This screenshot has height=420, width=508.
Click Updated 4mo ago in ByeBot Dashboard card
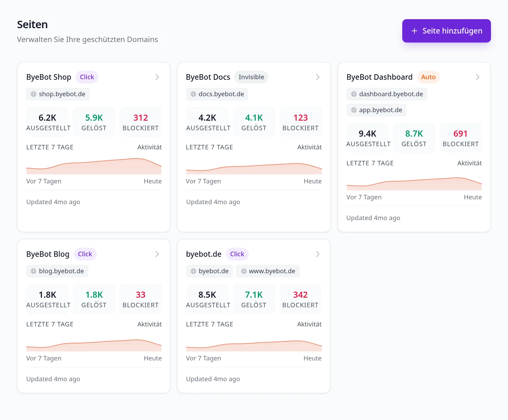[x=373, y=218]
